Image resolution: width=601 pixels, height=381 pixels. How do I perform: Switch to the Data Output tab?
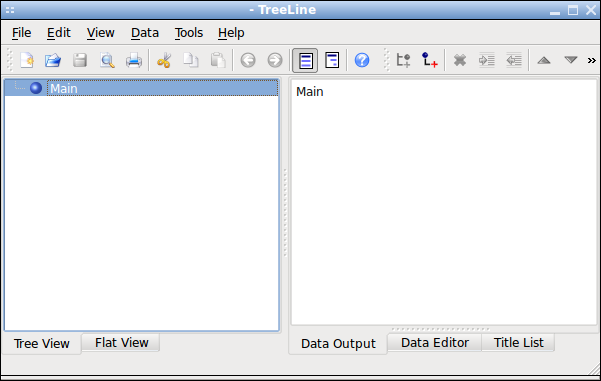point(338,343)
